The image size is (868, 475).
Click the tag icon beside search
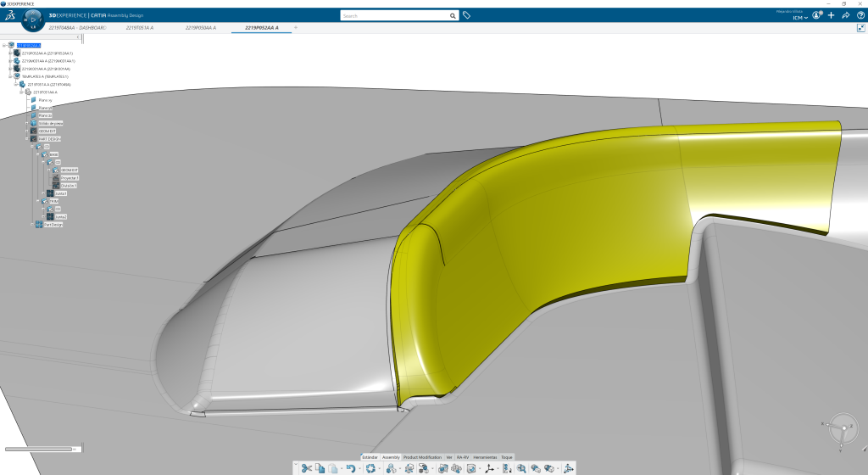point(467,15)
